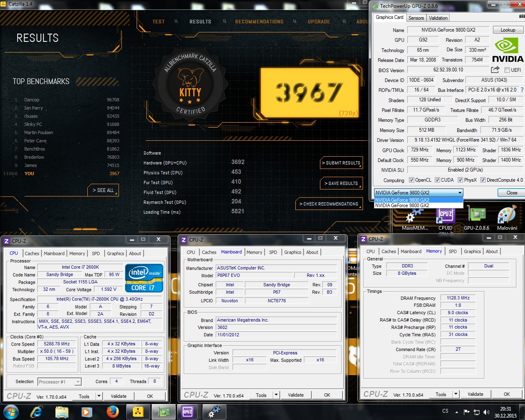Switch to RECOMMENDATIONS in Catzilla
The image size is (525, 420).
(x=259, y=22)
